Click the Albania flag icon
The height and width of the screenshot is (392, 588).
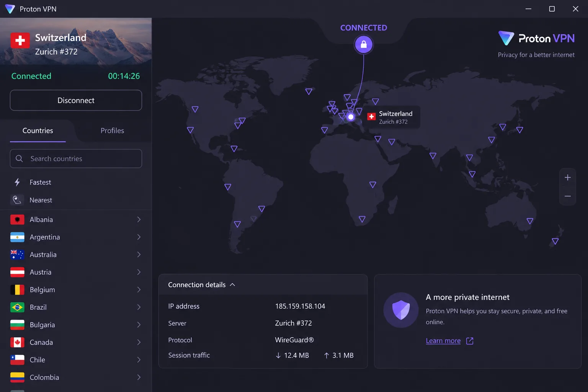point(17,220)
